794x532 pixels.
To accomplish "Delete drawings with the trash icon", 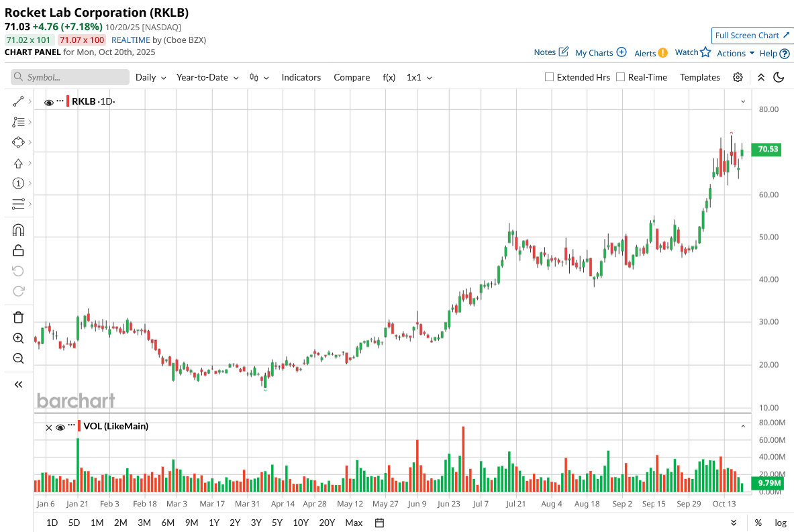I will tap(18, 317).
